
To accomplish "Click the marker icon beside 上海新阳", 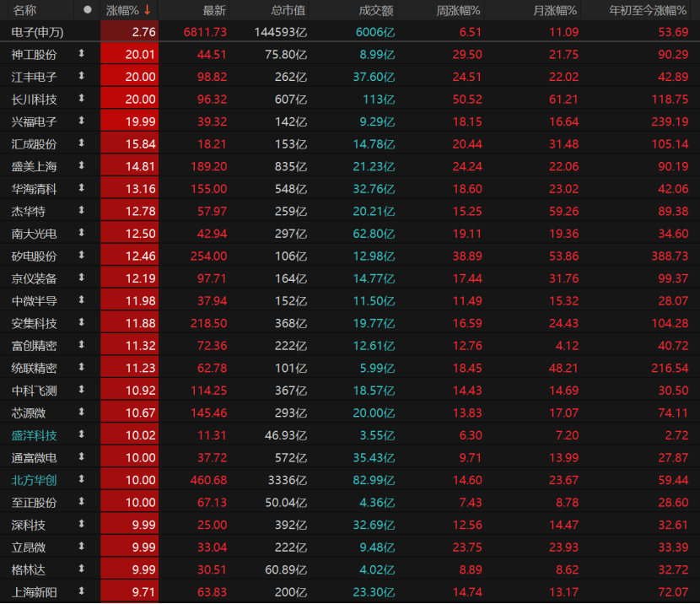I will pos(81,591).
